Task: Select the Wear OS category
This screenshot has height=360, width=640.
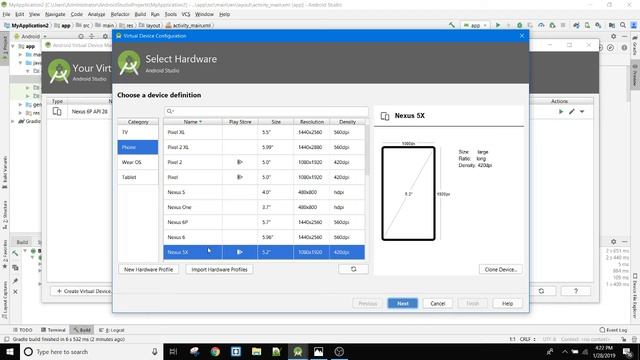Action: click(138, 162)
